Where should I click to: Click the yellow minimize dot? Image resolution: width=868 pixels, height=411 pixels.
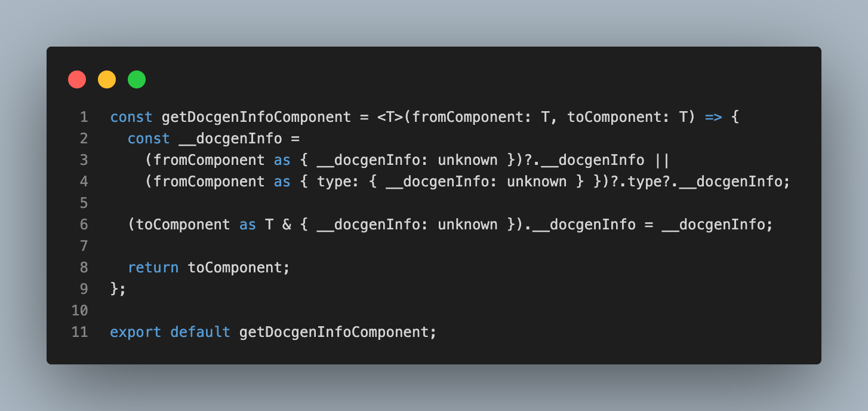tap(107, 79)
